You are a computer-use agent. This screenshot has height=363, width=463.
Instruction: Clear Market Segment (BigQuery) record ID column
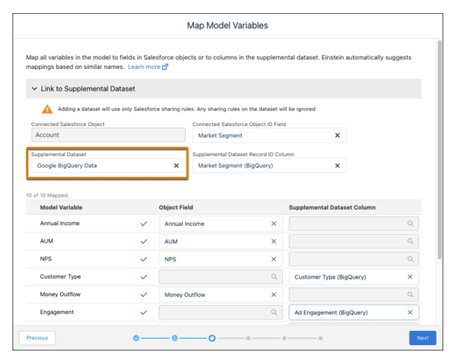tap(337, 166)
